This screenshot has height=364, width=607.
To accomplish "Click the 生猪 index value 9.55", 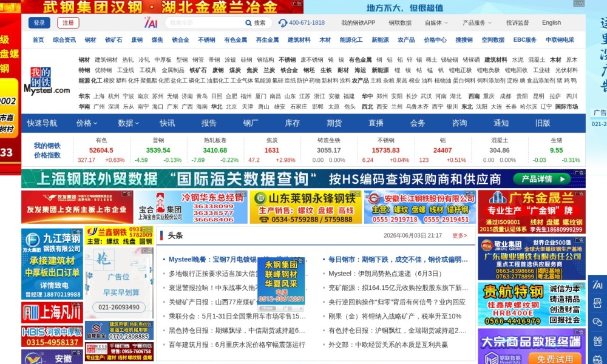I will point(556,150).
